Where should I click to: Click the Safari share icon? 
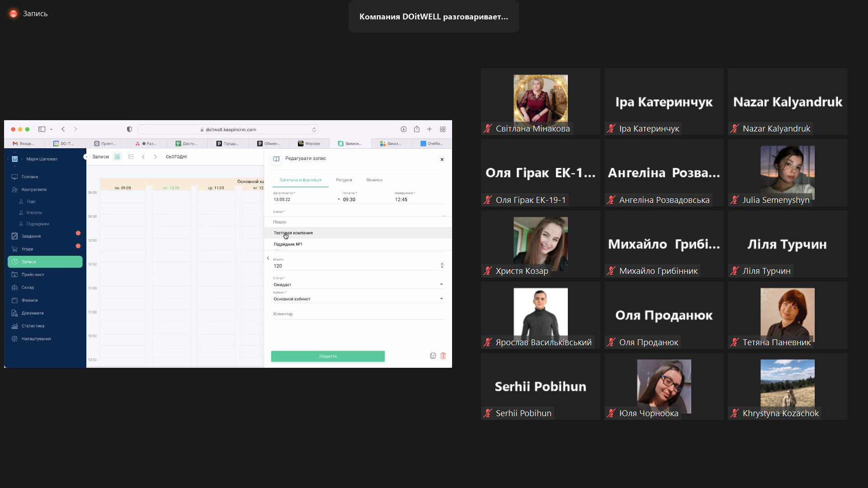tap(417, 129)
